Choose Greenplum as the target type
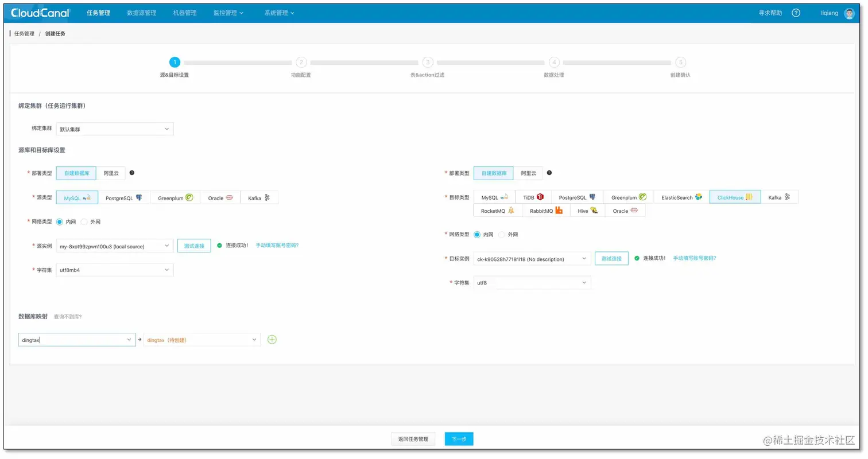Viewport: 868px width, 459px height. pos(629,197)
